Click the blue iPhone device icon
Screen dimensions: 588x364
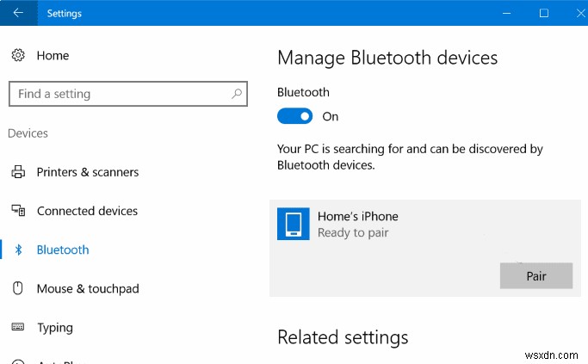tap(294, 224)
